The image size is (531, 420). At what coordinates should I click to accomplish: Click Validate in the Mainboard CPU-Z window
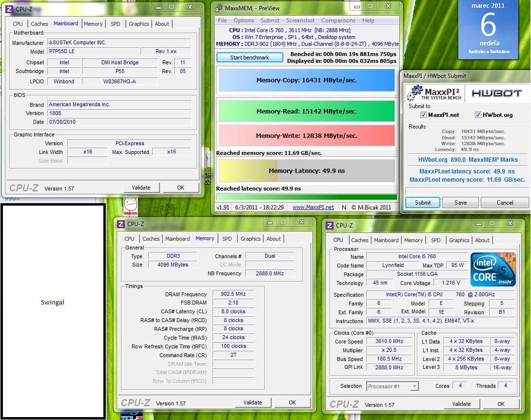pos(141,188)
